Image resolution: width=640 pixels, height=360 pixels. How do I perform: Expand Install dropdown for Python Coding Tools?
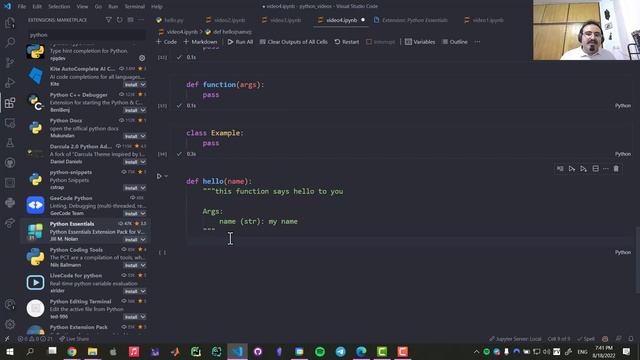tap(143, 265)
